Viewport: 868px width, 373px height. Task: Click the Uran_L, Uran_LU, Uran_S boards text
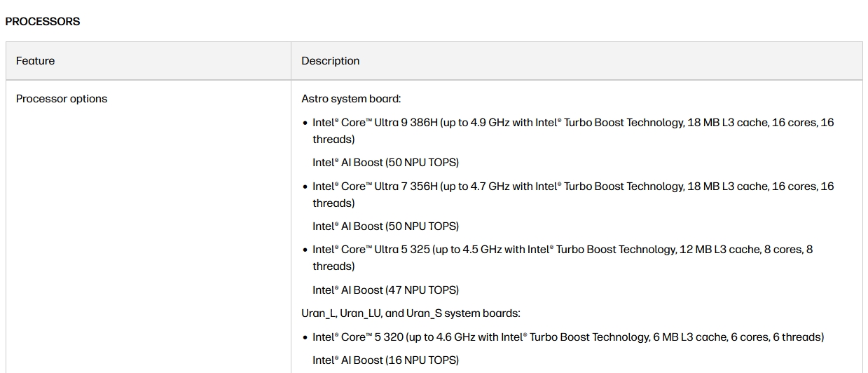(x=411, y=313)
